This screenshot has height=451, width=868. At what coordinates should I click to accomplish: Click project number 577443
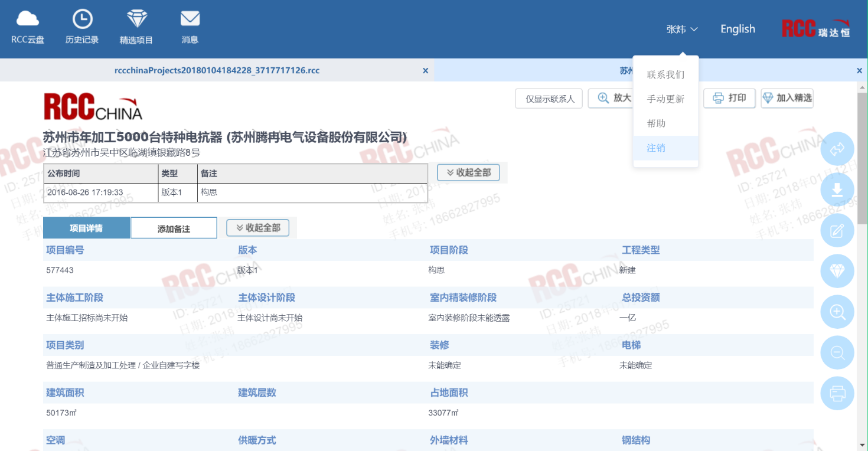tap(60, 270)
